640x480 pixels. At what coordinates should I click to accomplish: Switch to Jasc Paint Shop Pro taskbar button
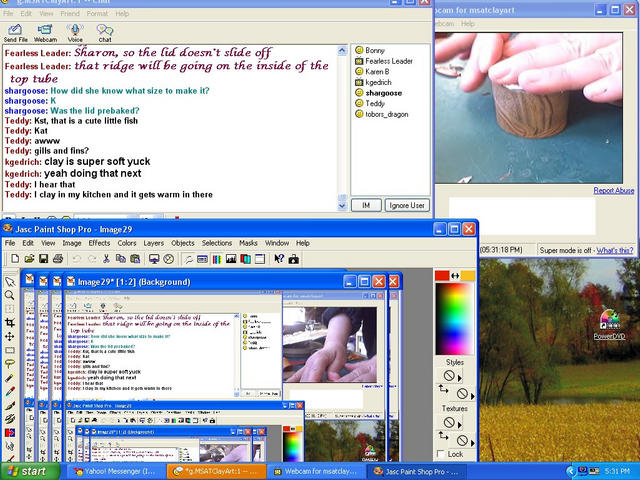coord(416,471)
